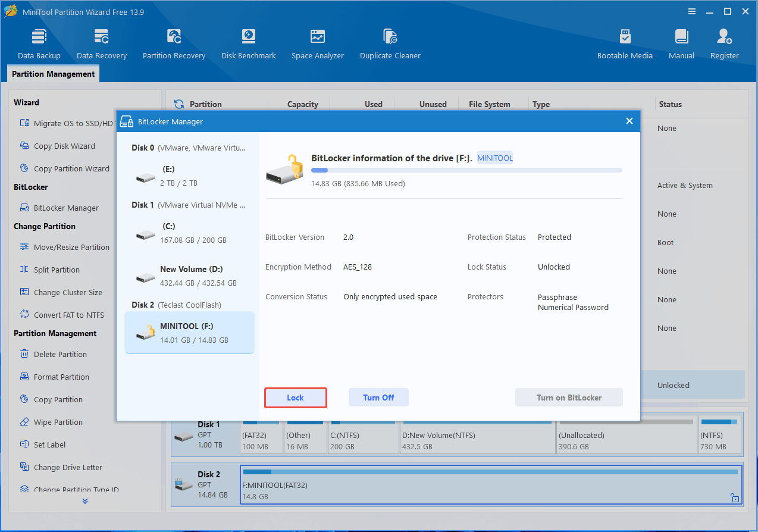Open the hamburger menu in title bar
Viewport: 758px width, 532px height.
click(x=692, y=11)
